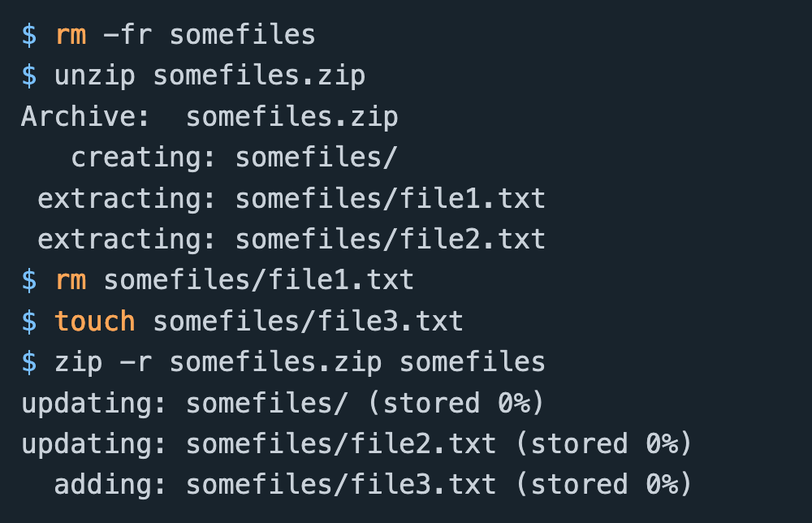Click the zip command word
Screen dimensions: 812x523
click(78, 362)
